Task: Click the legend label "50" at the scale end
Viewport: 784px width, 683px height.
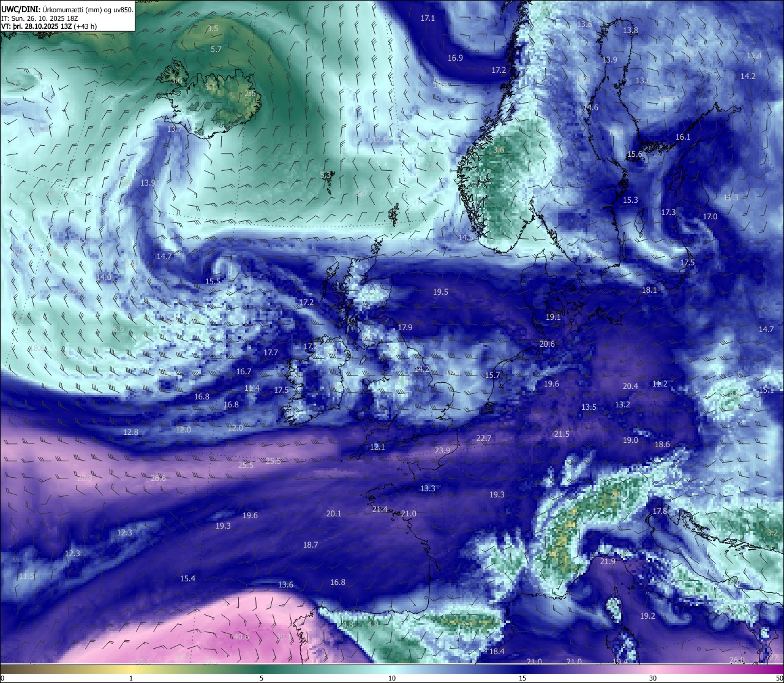Action: pos(779,678)
